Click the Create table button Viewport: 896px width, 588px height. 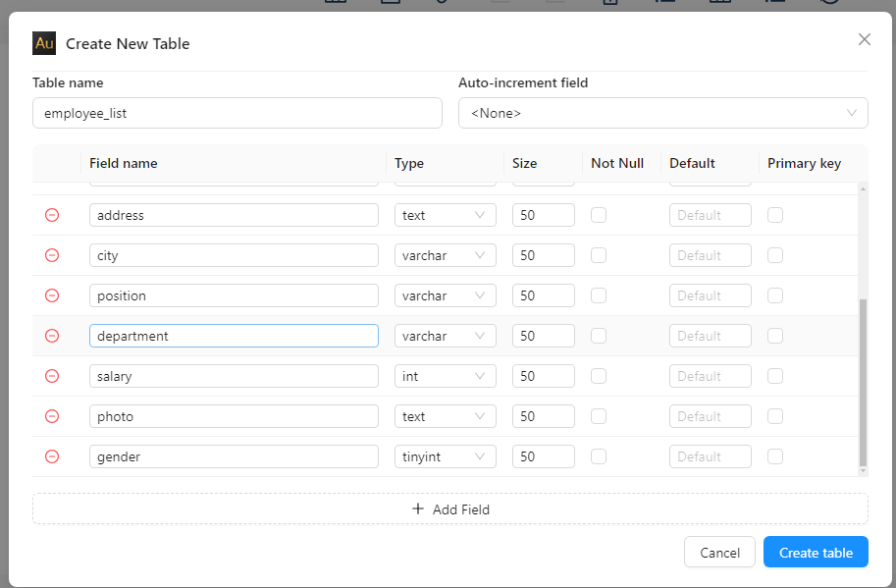816,552
